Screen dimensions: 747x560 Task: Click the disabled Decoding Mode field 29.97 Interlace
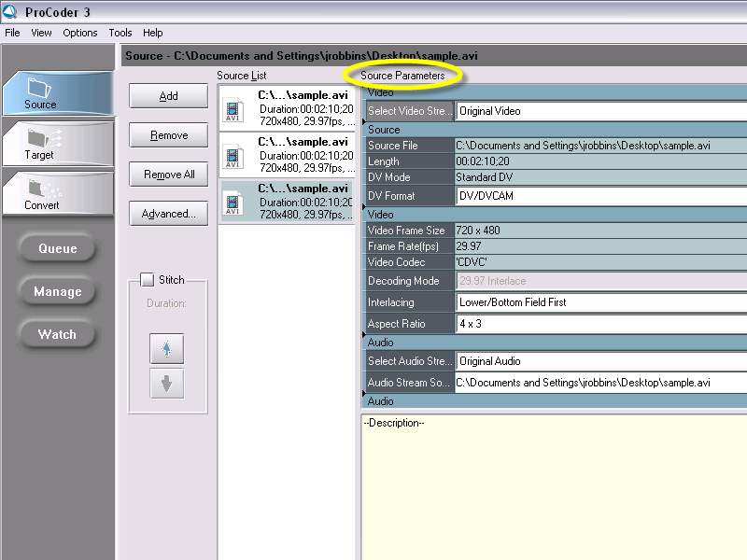(x=601, y=281)
